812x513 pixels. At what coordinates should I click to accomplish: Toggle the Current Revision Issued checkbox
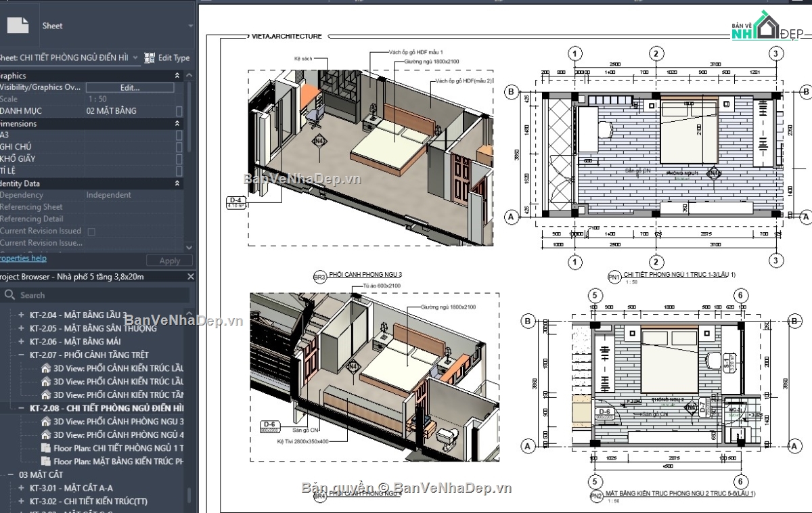tap(91, 231)
